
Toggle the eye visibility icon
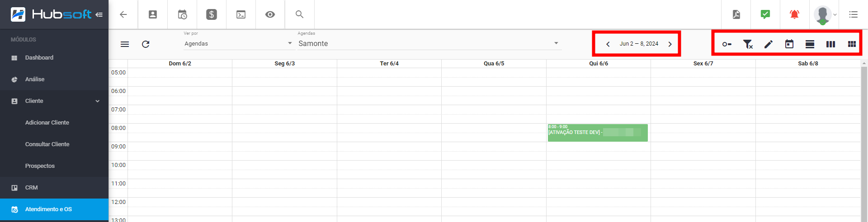tap(270, 14)
